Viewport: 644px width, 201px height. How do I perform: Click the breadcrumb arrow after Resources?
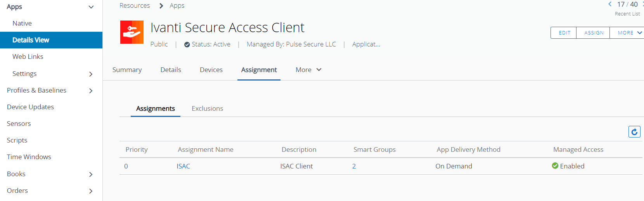click(161, 6)
